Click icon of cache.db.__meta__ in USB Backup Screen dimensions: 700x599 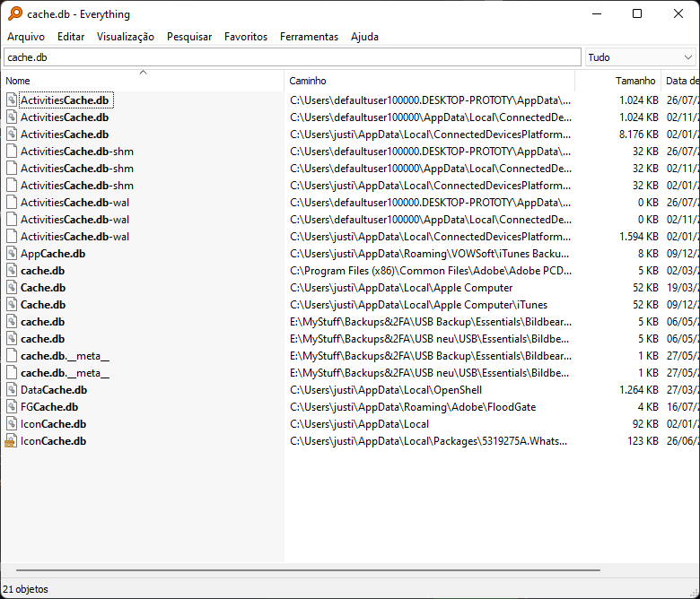pyautogui.click(x=12, y=355)
